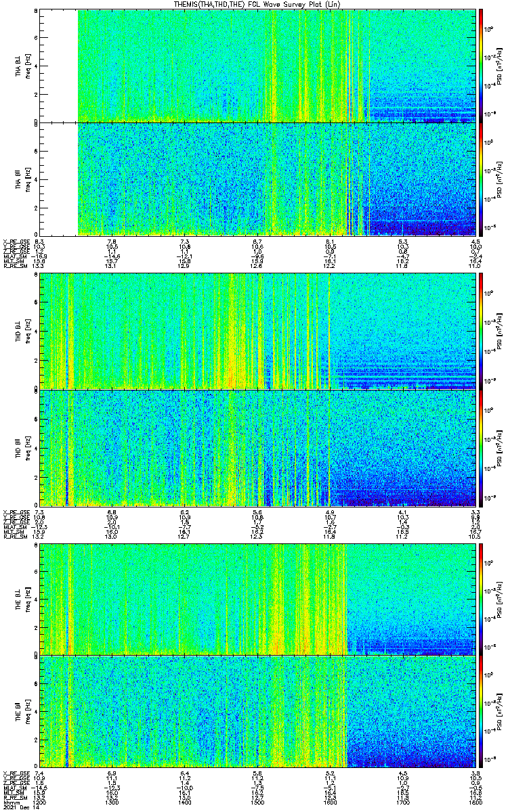Click the FGL Wave Survey Plot title
The height and width of the screenshot is (812, 508).
(x=258, y=4)
